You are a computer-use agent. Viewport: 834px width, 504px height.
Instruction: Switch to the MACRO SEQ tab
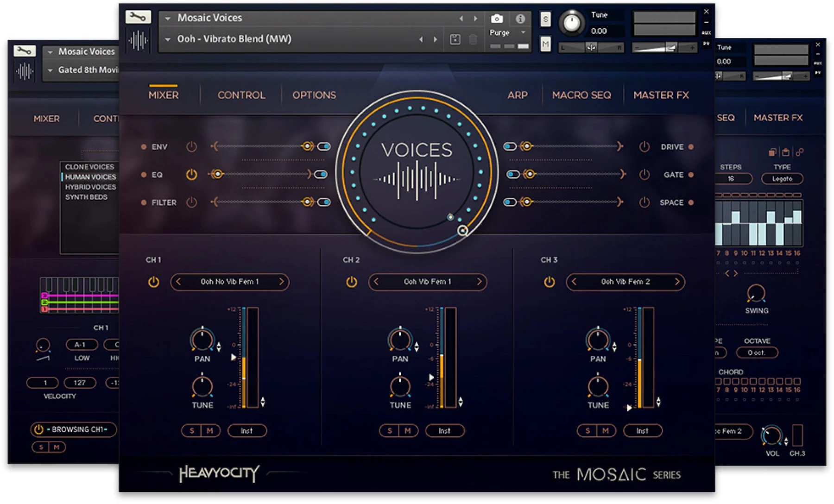581,95
